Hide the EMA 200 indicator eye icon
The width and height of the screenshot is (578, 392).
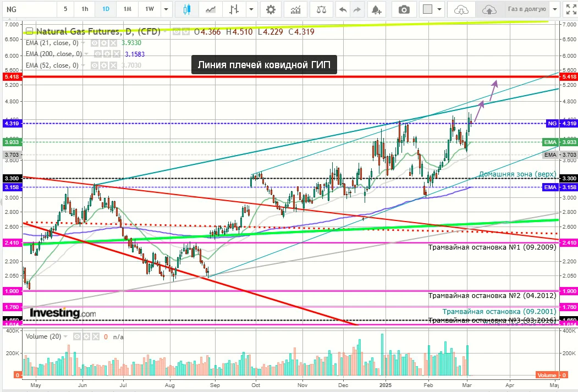click(98, 54)
